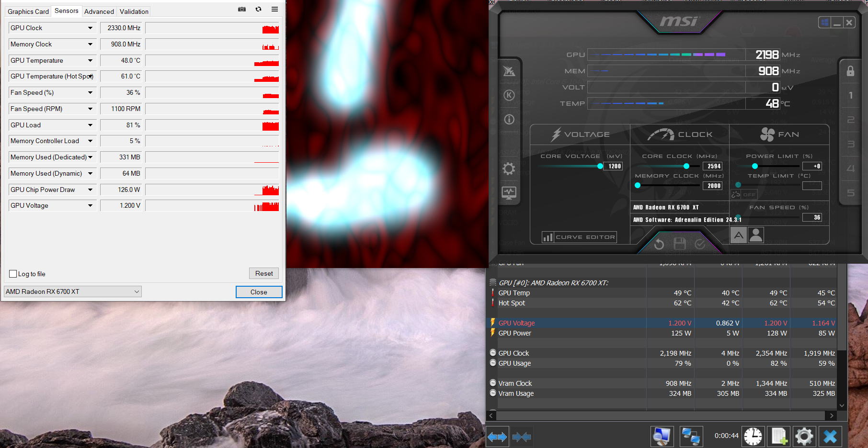The image size is (868, 448).
Task: Open the Memory Used (Dynamic) dropdown
Action: (90, 174)
